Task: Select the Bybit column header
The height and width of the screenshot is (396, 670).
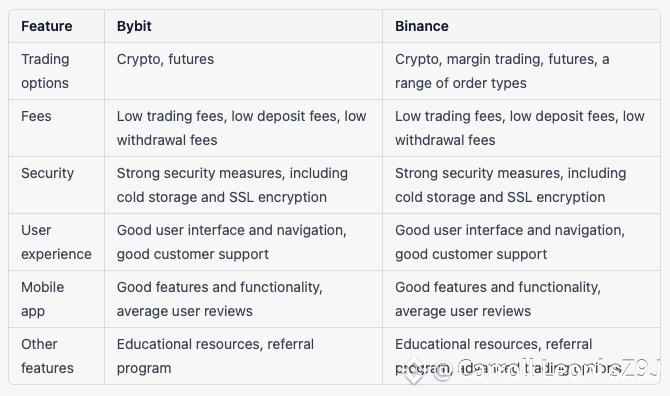Action: click(x=134, y=26)
